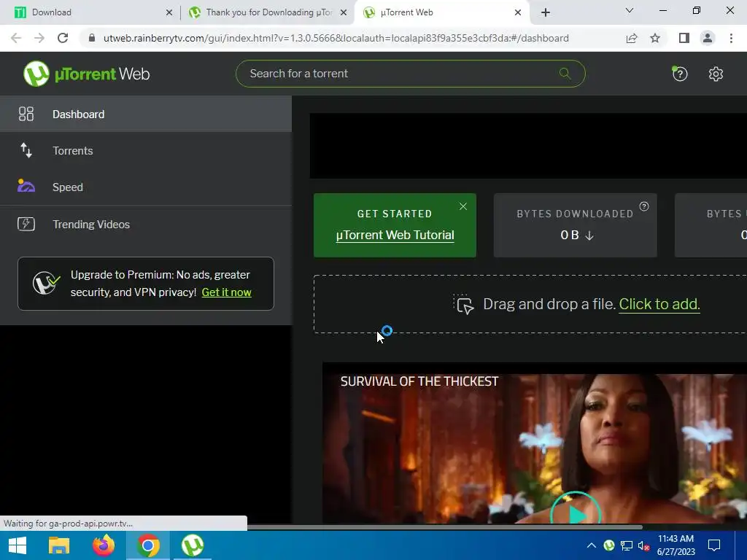This screenshot has height=560, width=747.
Task: Click the site lock icon in address bar
Action: (91, 38)
